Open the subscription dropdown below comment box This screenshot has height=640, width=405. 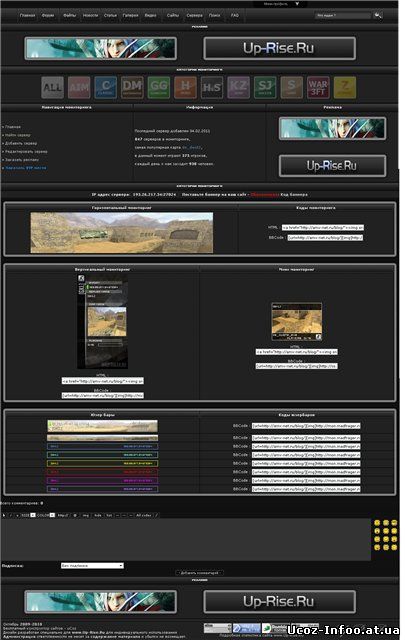click(x=92, y=566)
